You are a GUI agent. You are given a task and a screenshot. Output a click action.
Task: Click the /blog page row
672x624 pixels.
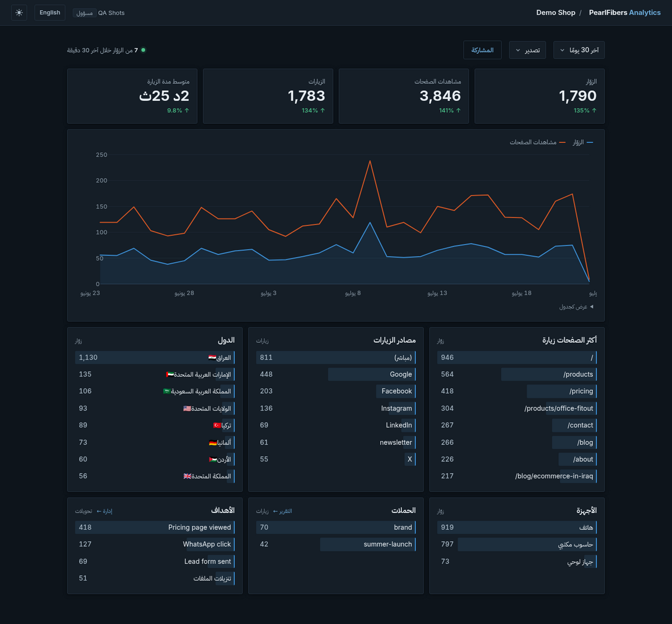pos(517,442)
